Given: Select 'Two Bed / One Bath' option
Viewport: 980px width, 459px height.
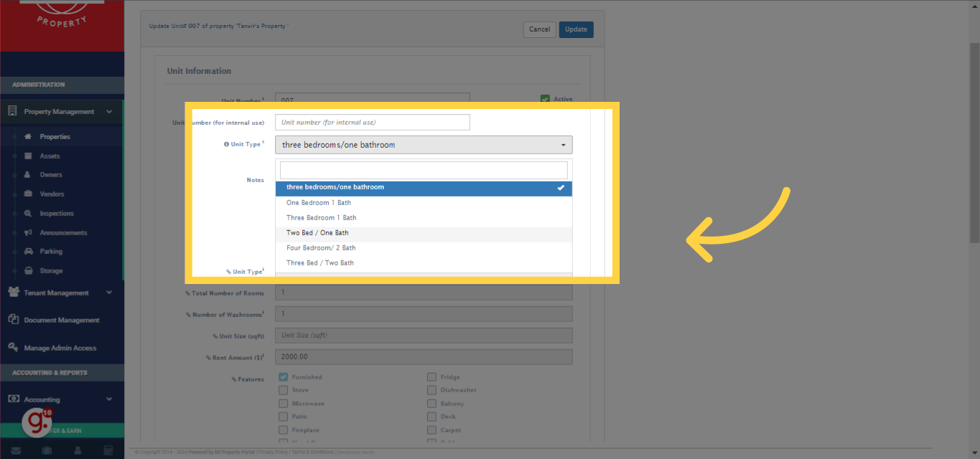Looking at the screenshot, I should click(317, 232).
